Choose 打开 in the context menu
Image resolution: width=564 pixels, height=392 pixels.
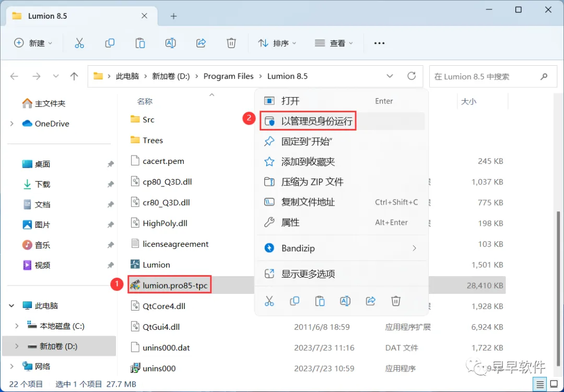coord(342,101)
